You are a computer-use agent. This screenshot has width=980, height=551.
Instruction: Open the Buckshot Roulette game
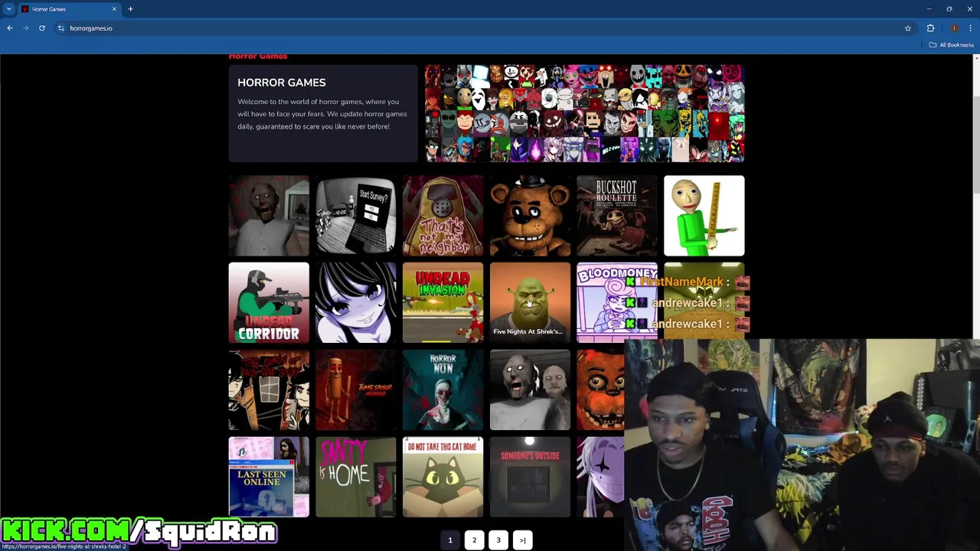click(x=617, y=216)
